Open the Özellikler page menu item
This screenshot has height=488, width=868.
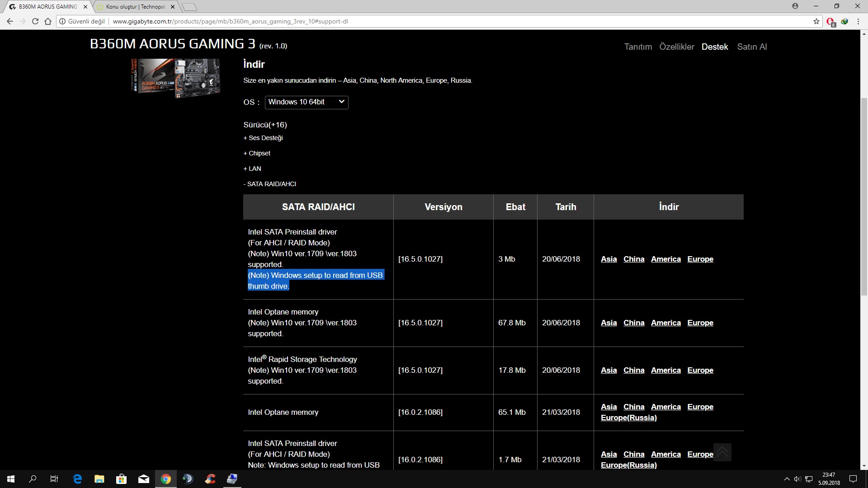click(x=676, y=47)
